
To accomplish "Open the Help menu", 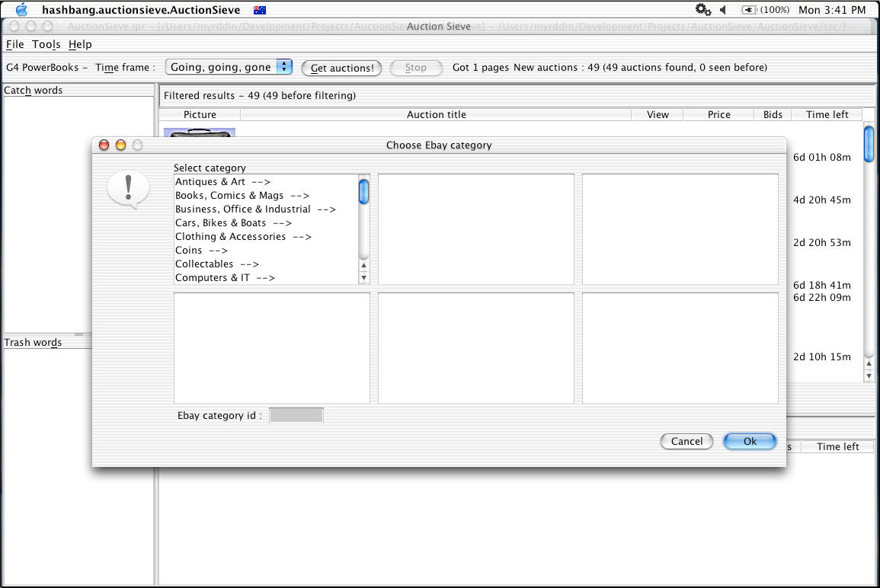I will (x=80, y=44).
